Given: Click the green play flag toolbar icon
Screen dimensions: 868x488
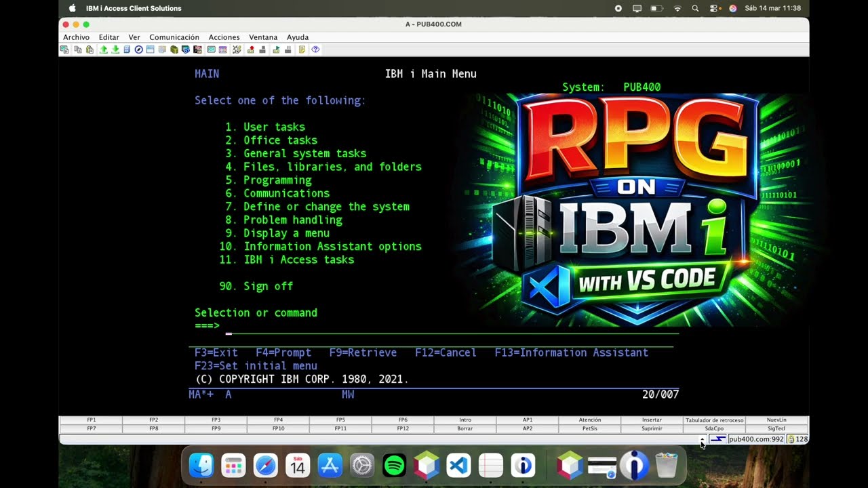Looking at the screenshot, I should click(276, 49).
